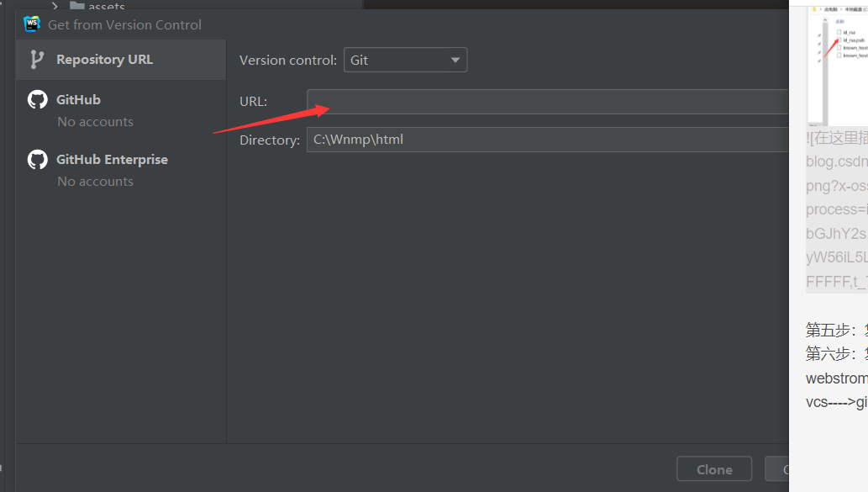Click the blog.csdn line in blog page

(x=837, y=161)
